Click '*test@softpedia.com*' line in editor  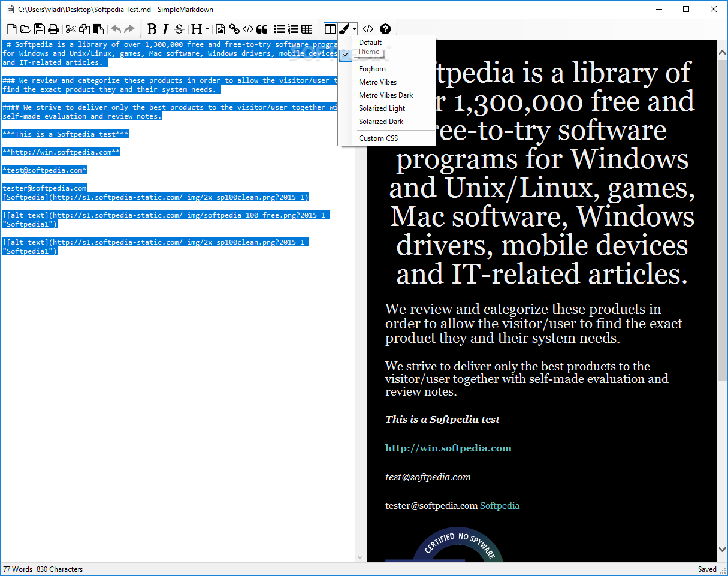pyautogui.click(x=45, y=170)
